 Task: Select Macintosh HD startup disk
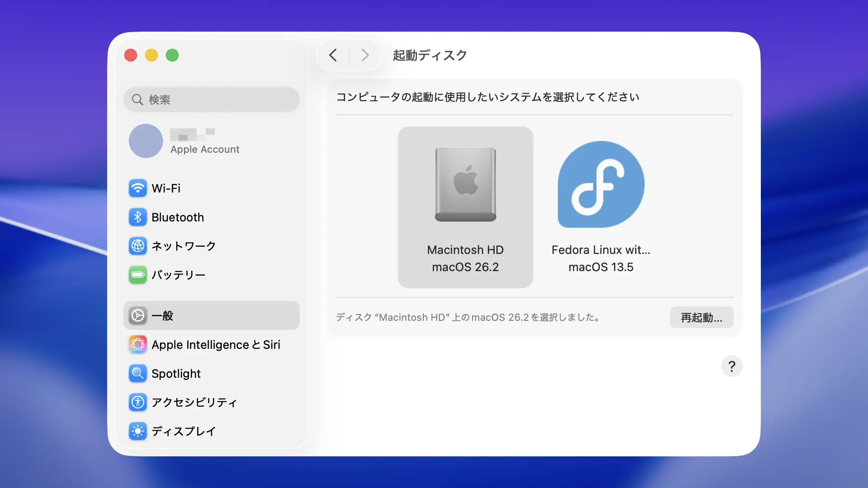465,207
